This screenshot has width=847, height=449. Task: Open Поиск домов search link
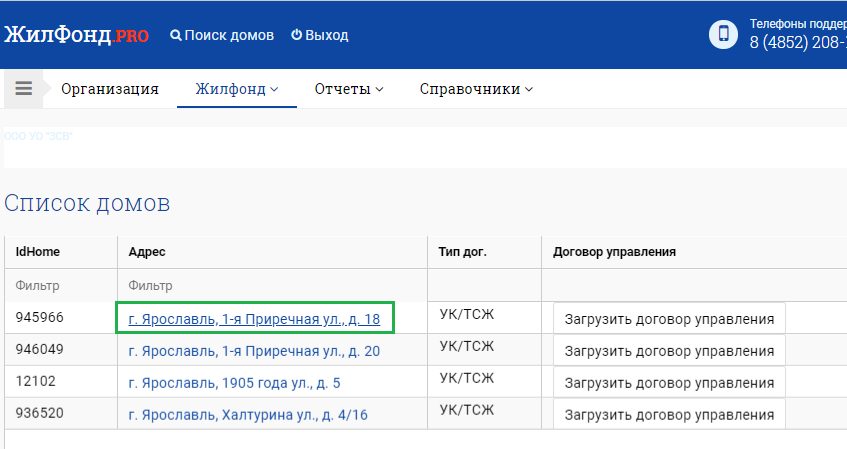(222, 35)
